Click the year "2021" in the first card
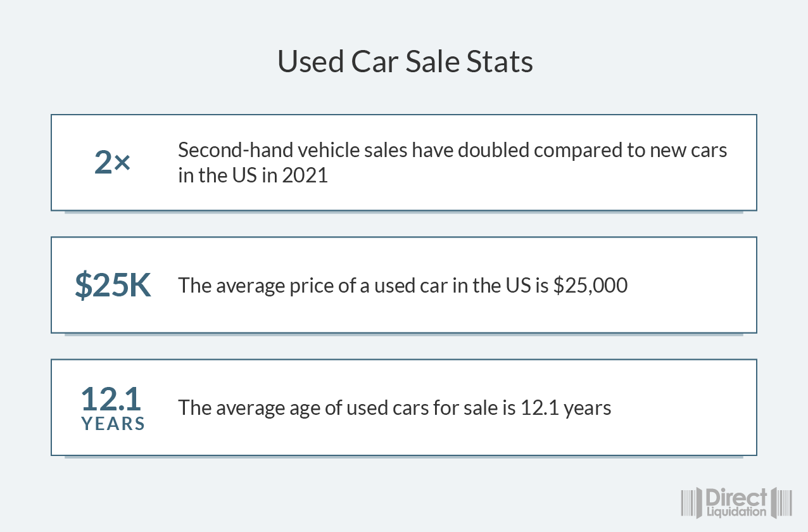 [305, 175]
